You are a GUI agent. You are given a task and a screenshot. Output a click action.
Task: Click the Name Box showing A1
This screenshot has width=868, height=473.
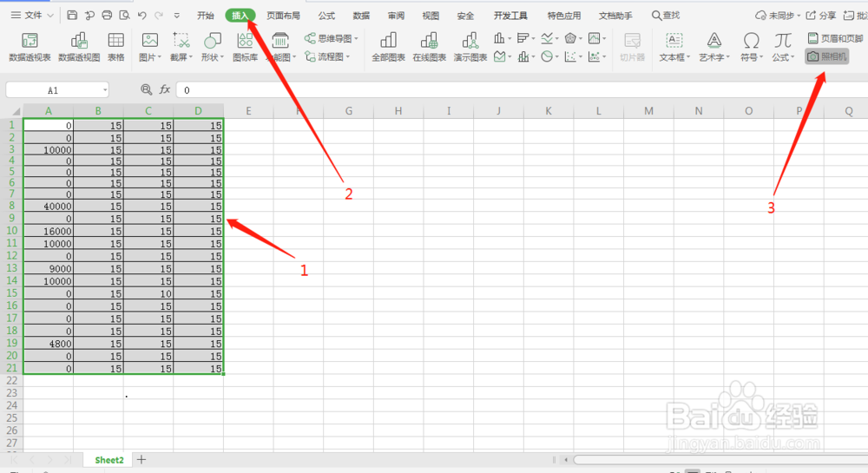[57, 89]
